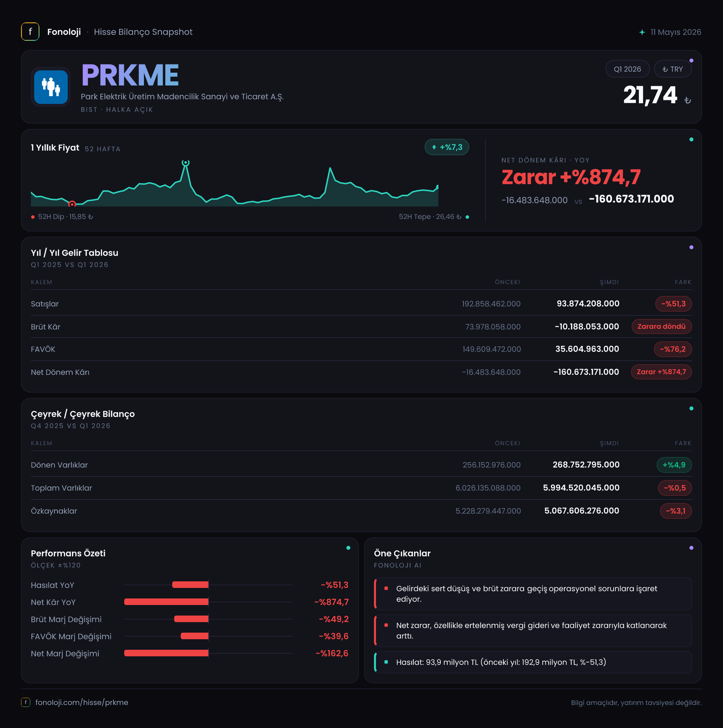The height and width of the screenshot is (728, 723).
Task: Click the small Fonoloji icon in footer
Action: (x=26, y=702)
